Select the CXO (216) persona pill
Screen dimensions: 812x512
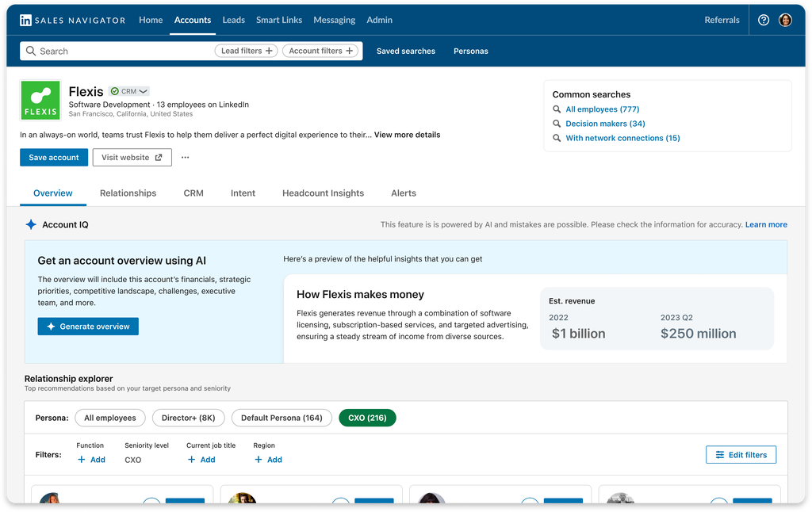pos(367,418)
